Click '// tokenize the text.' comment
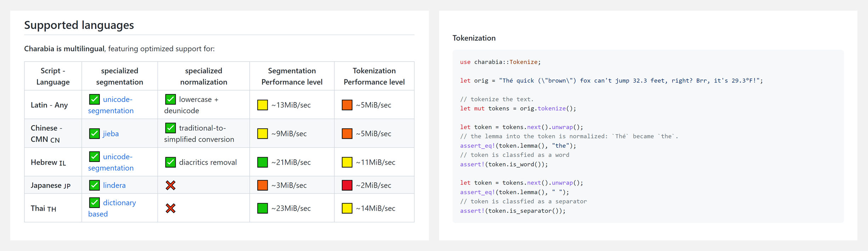The height and width of the screenshot is (251, 868). coord(497,99)
